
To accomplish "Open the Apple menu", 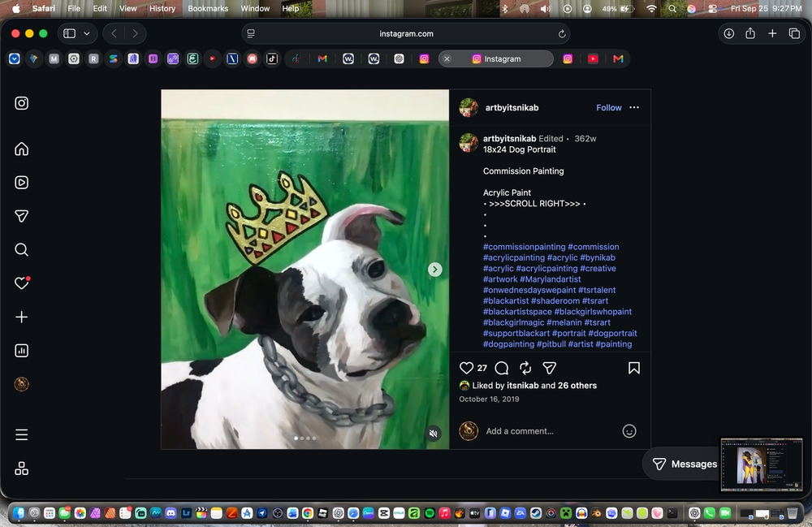I will (x=16, y=8).
